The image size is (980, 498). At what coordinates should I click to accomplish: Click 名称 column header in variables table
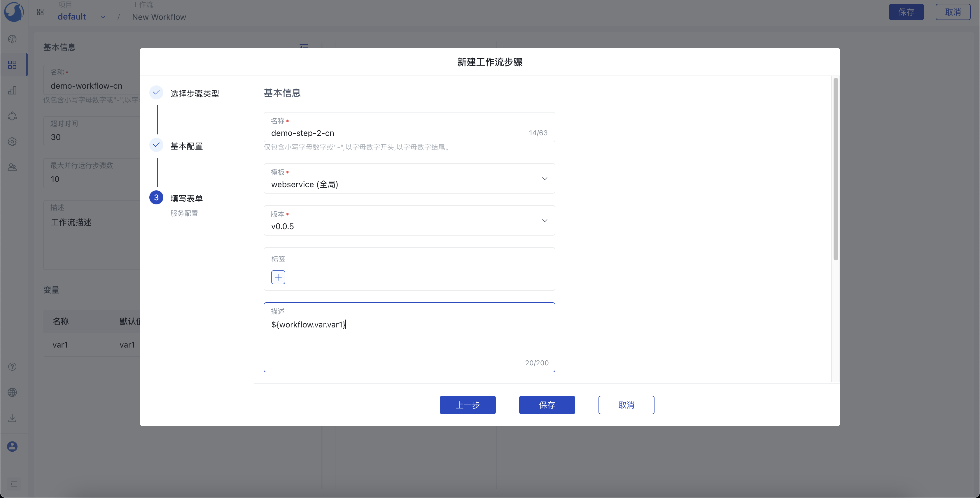coord(60,322)
